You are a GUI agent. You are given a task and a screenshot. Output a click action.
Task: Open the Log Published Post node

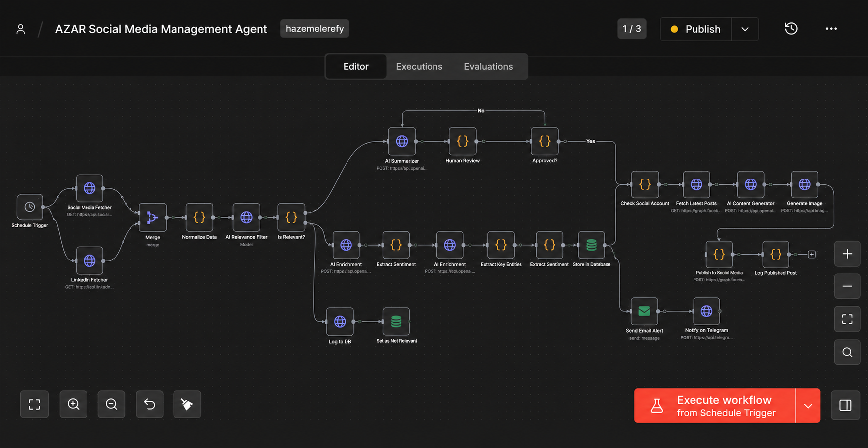pyautogui.click(x=776, y=254)
